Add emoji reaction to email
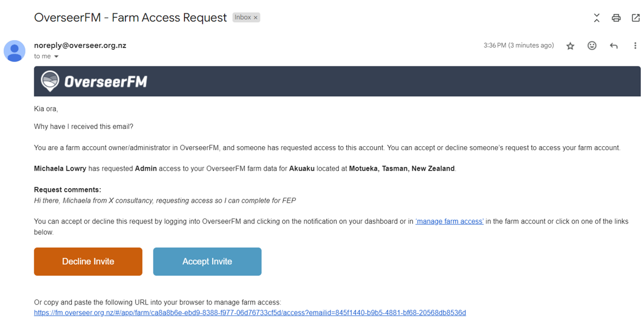 592,46
